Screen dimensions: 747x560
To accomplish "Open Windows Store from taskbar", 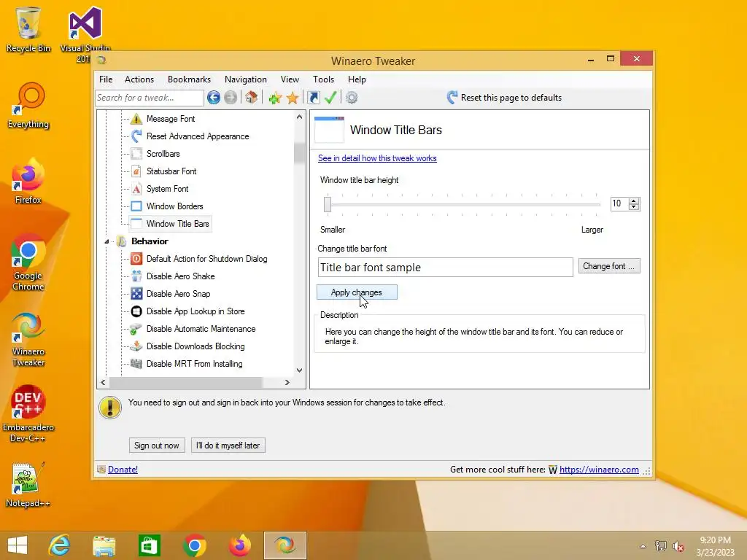I will coord(149,545).
